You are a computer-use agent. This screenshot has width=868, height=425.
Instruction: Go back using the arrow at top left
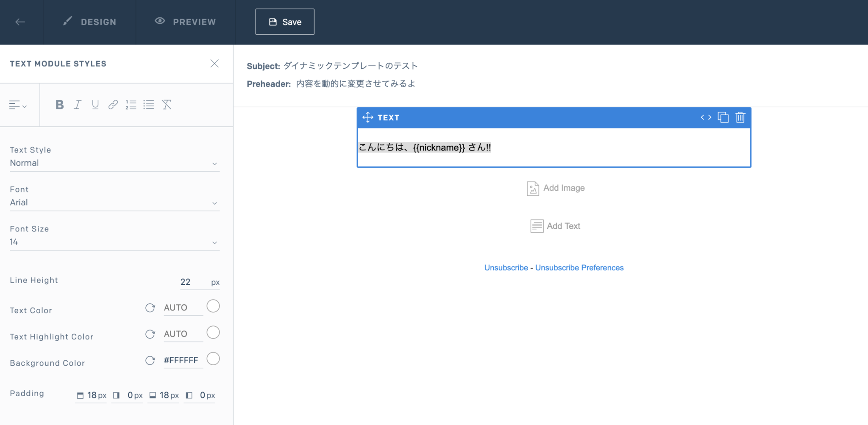pyautogui.click(x=20, y=22)
